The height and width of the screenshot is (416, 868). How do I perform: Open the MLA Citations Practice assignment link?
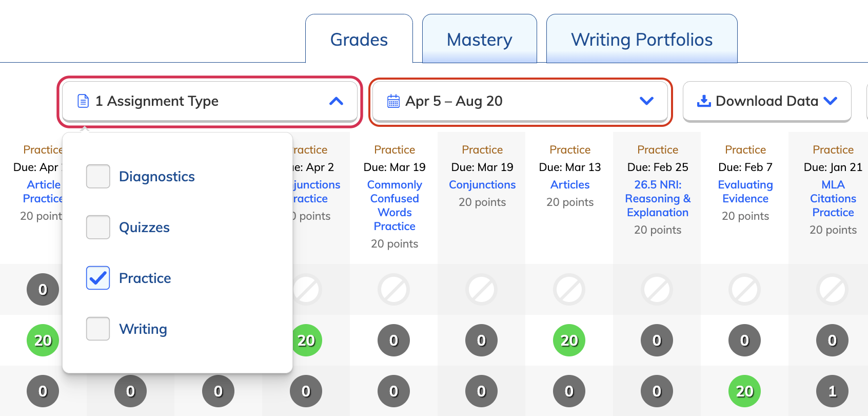click(x=833, y=198)
